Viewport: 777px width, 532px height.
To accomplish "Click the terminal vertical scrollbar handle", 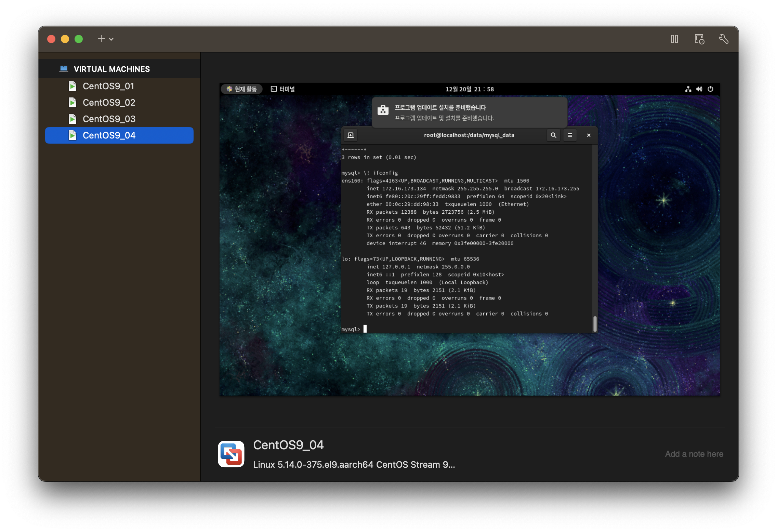I will (x=595, y=323).
